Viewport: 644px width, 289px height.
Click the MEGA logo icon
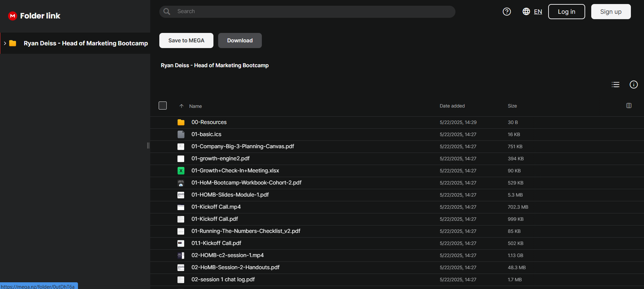12,16
